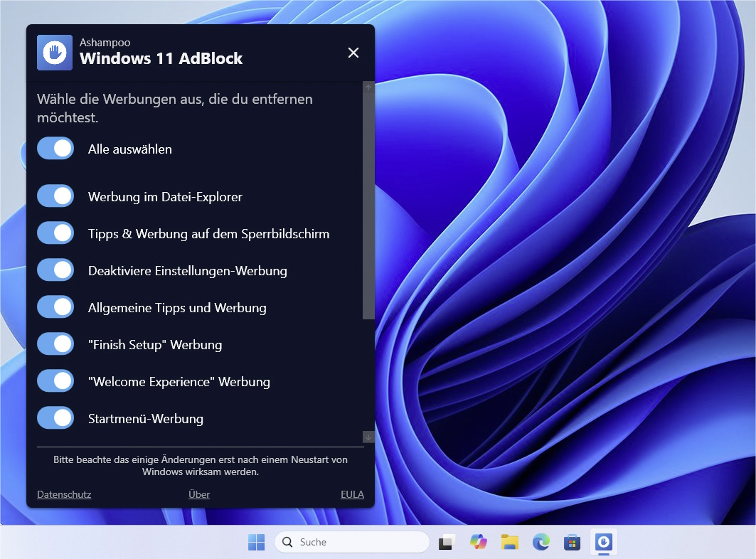Viewport: 756px width, 559px height.
Task: Click the "Finish Setup" Werbung label text
Action: click(x=155, y=344)
